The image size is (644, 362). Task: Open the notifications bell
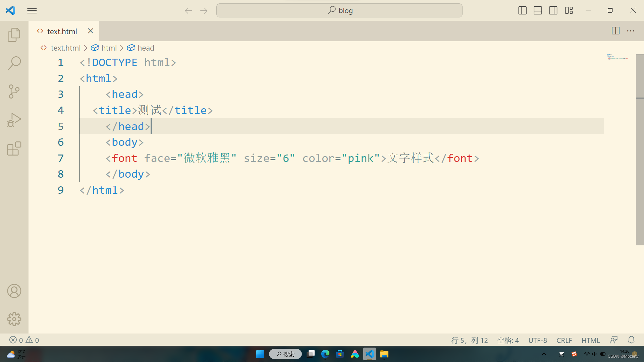(631, 340)
